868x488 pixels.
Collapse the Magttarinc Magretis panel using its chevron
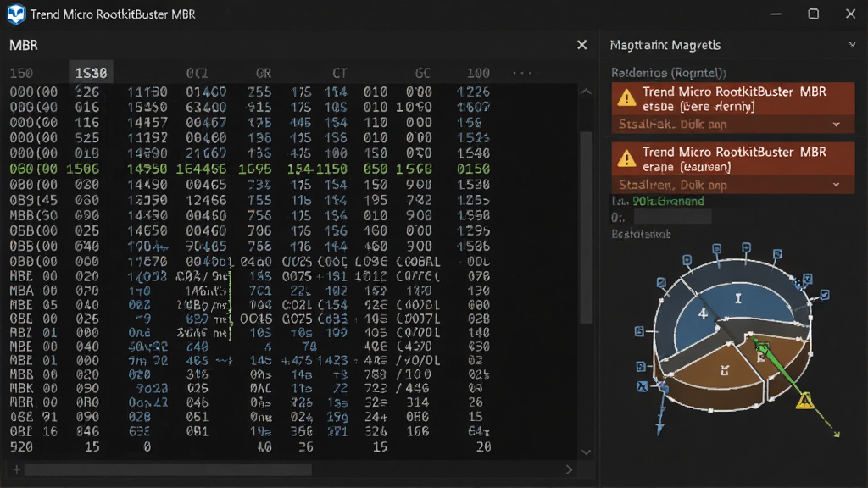click(852, 45)
